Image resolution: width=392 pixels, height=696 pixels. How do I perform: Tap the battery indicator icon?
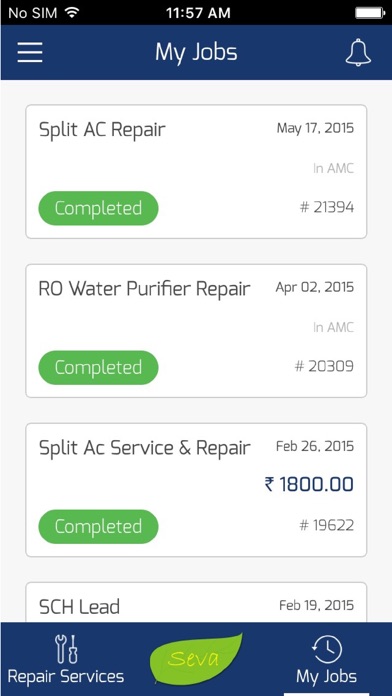[370, 12]
